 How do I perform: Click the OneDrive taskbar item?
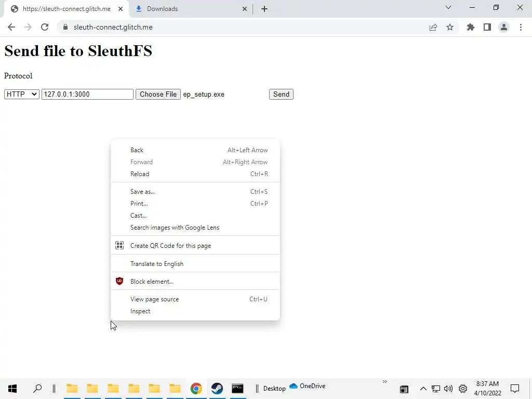tap(308, 386)
